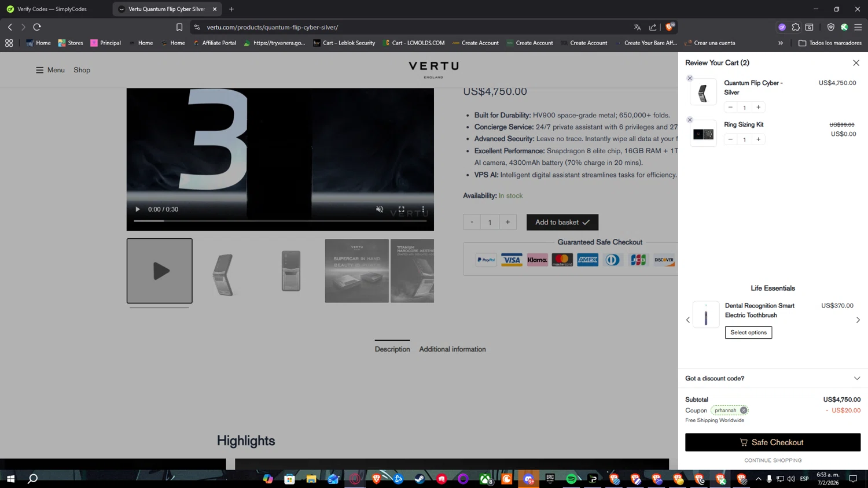Open the browser main menu
This screenshot has height=488, width=868.
[858, 27]
